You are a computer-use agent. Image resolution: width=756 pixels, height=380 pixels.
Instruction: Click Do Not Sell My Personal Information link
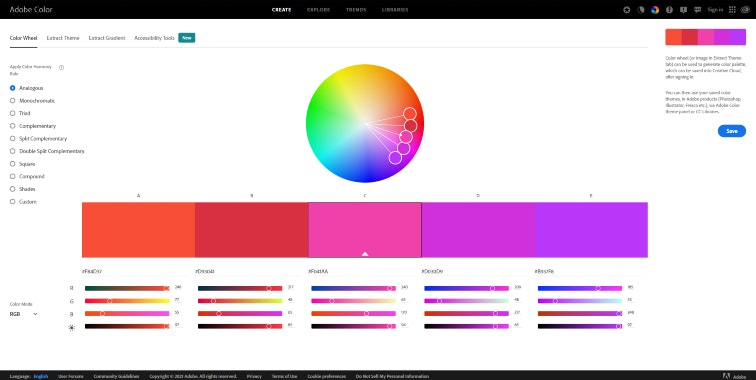[392, 376]
